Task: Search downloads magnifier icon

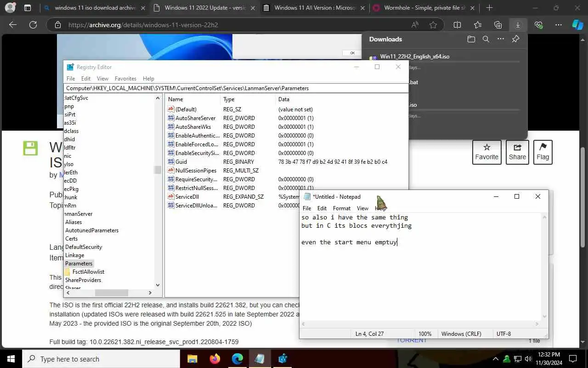Action: click(486, 39)
